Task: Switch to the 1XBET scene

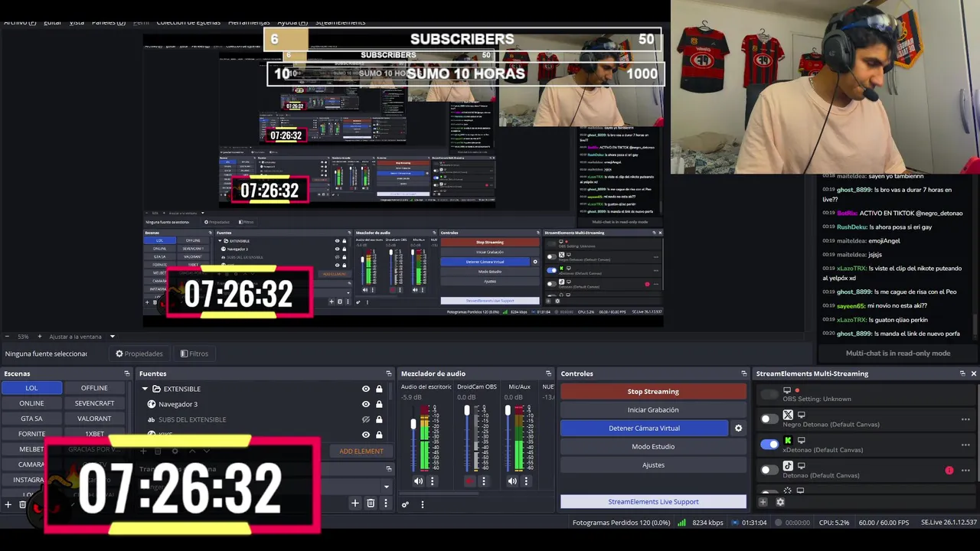Action: tap(94, 434)
